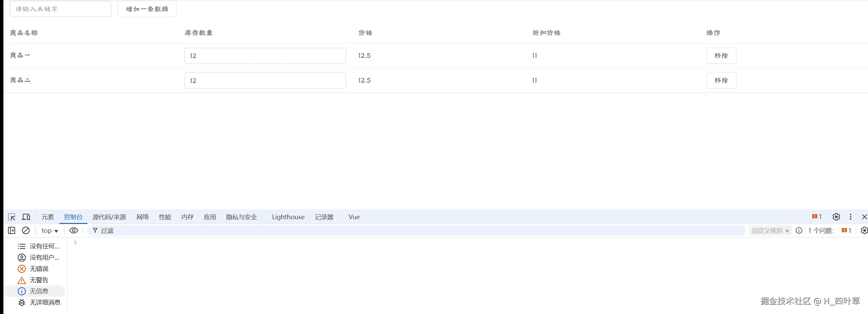Open the 隐私与安全 tab
868x314 pixels.
(242, 217)
